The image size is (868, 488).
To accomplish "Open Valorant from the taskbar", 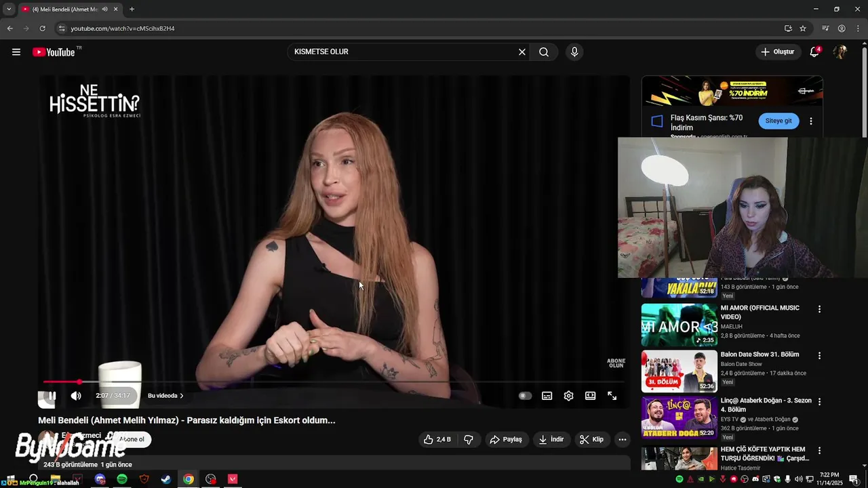I will (x=233, y=479).
